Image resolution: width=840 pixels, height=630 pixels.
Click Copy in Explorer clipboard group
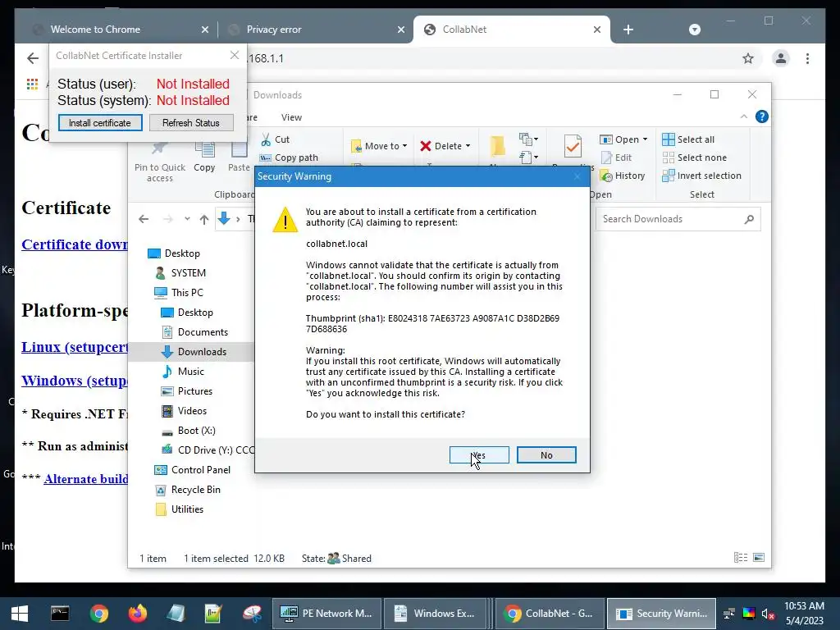204,158
